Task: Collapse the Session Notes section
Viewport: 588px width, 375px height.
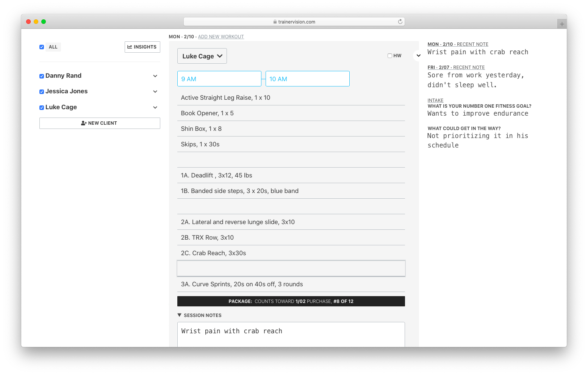Action: coord(199,315)
